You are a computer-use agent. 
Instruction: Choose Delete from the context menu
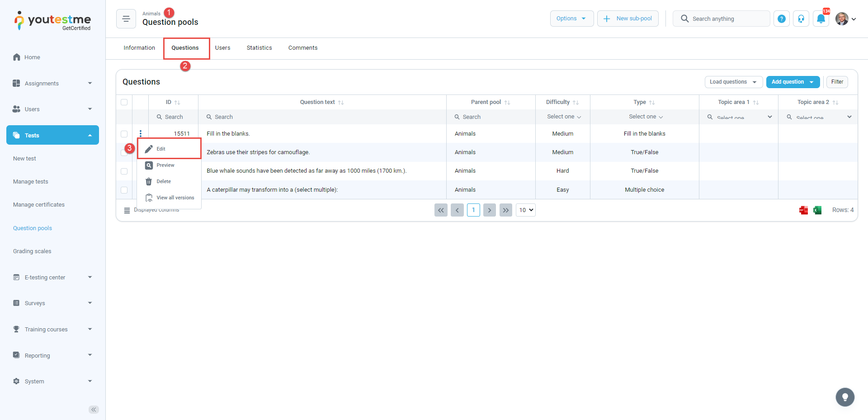[x=169, y=181]
